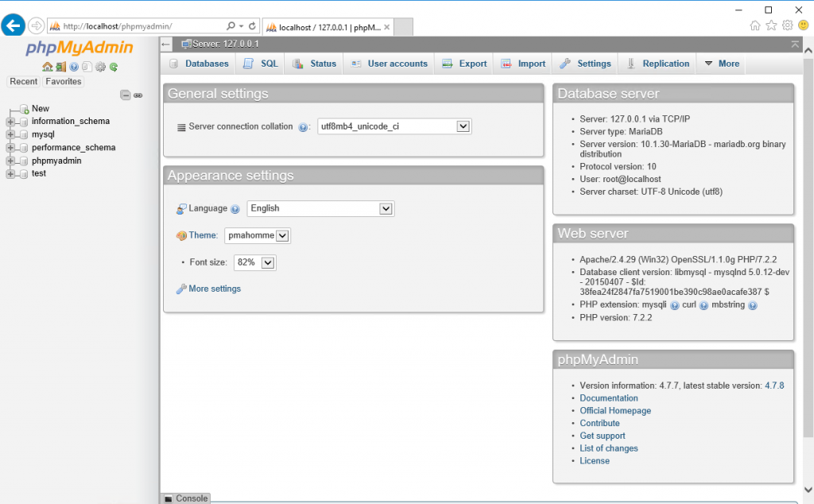Click help icon next to mbstring
814x504 pixels.
click(753, 306)
